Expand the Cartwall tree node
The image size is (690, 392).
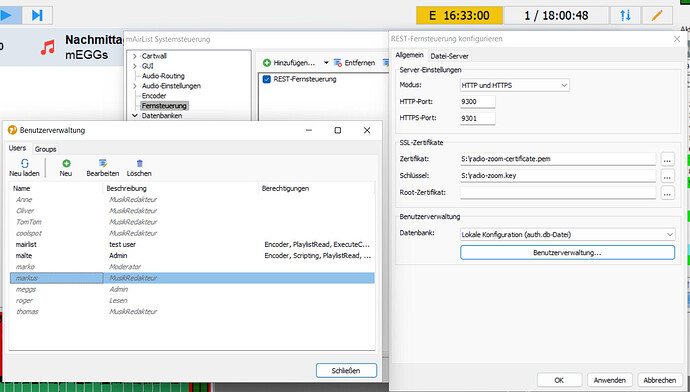(135, 56)
